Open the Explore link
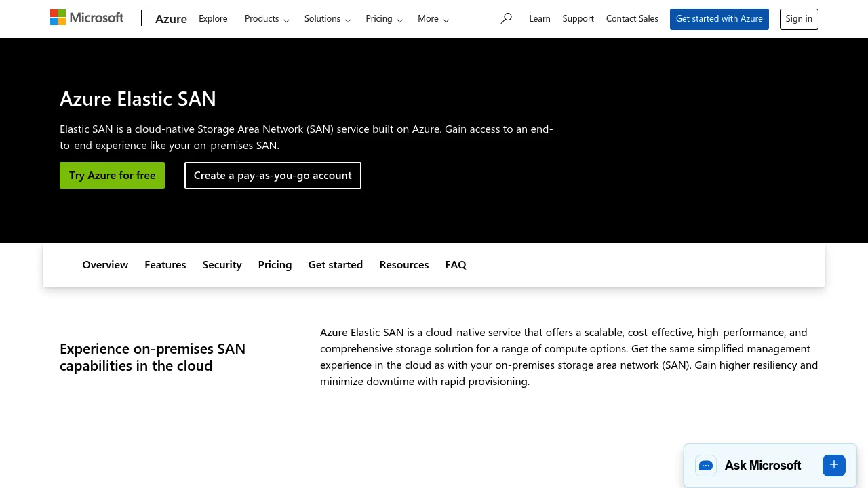The height and width of the screenshot is (488, 868). [x=213, y=19]
